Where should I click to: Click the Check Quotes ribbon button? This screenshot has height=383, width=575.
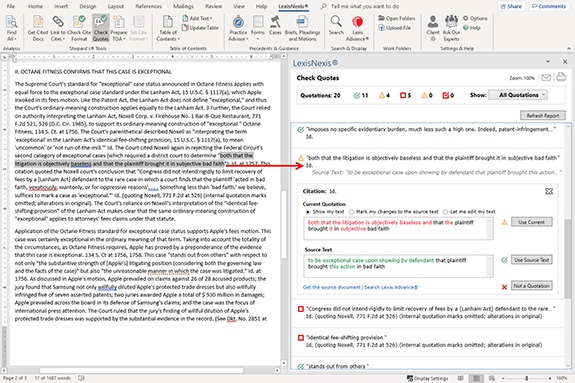[100, 29]
